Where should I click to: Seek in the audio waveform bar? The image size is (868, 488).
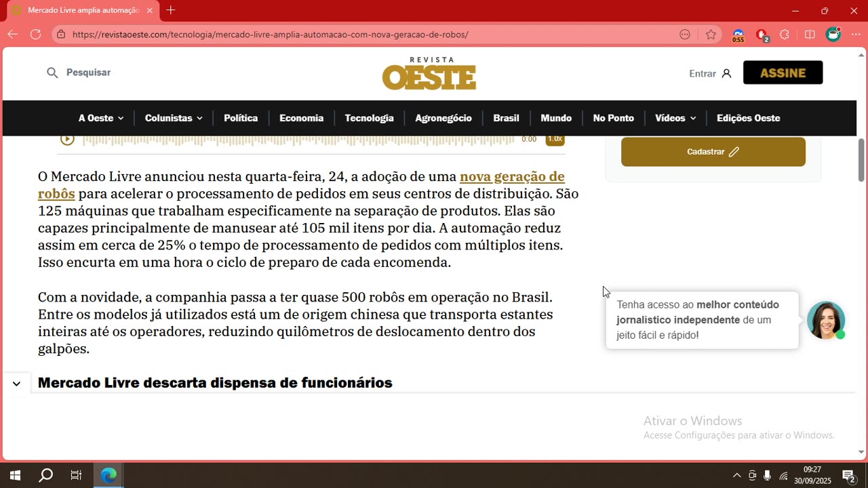coord(298,140)
